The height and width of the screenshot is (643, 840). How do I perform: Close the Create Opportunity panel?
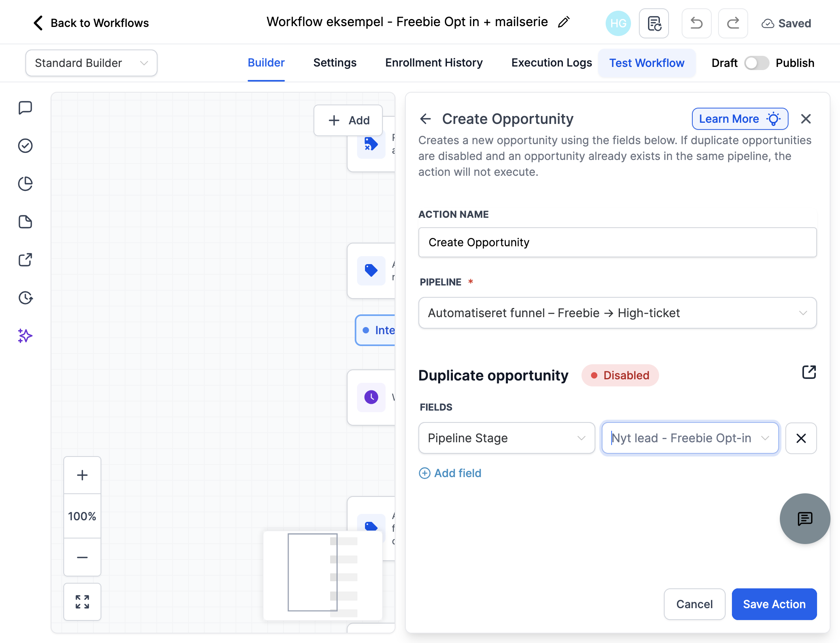click(806, 119)
